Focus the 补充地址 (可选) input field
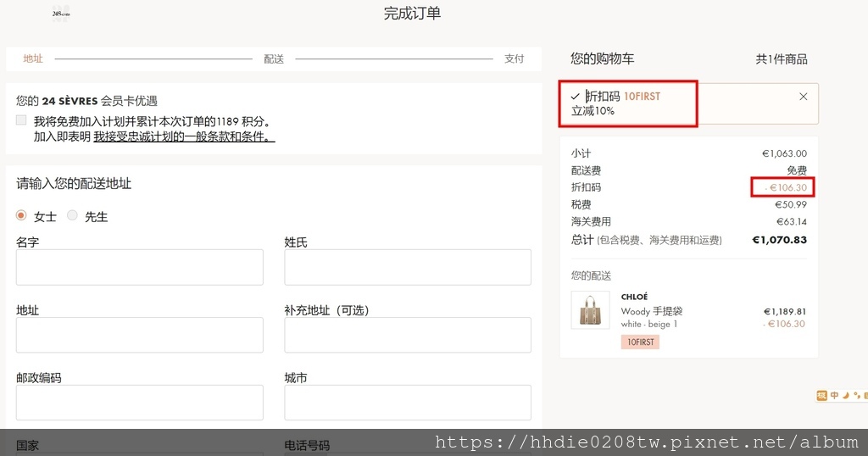 tap(408, 335)
